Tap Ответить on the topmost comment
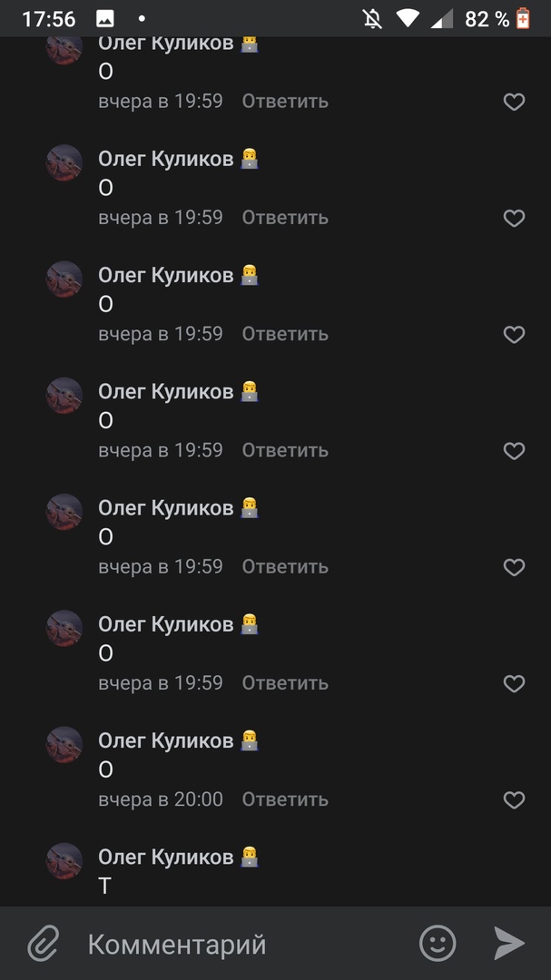 click(285, 102)
